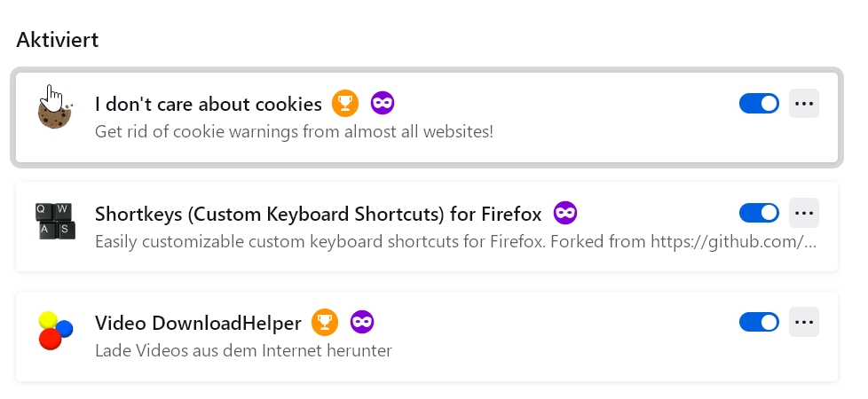The width and height of the screenshot is (868, 399).
Task: Click the Aktiviert section heading
Action: 57,40
